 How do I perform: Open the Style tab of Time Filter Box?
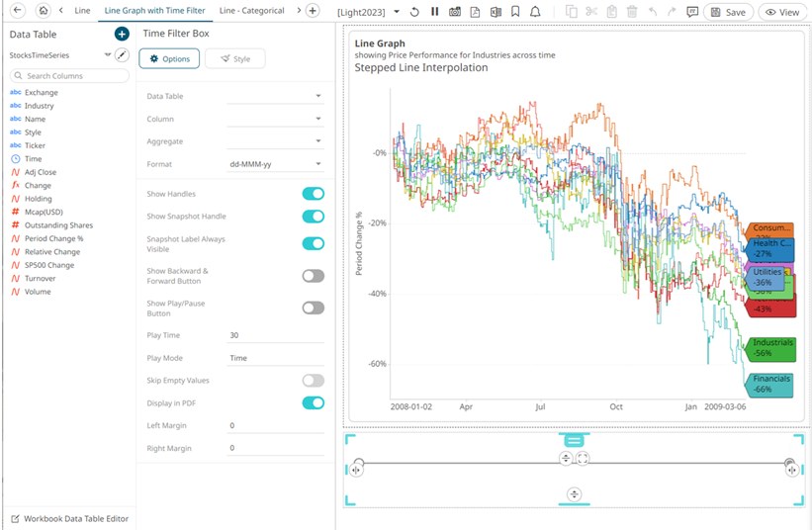click(234, 59)
